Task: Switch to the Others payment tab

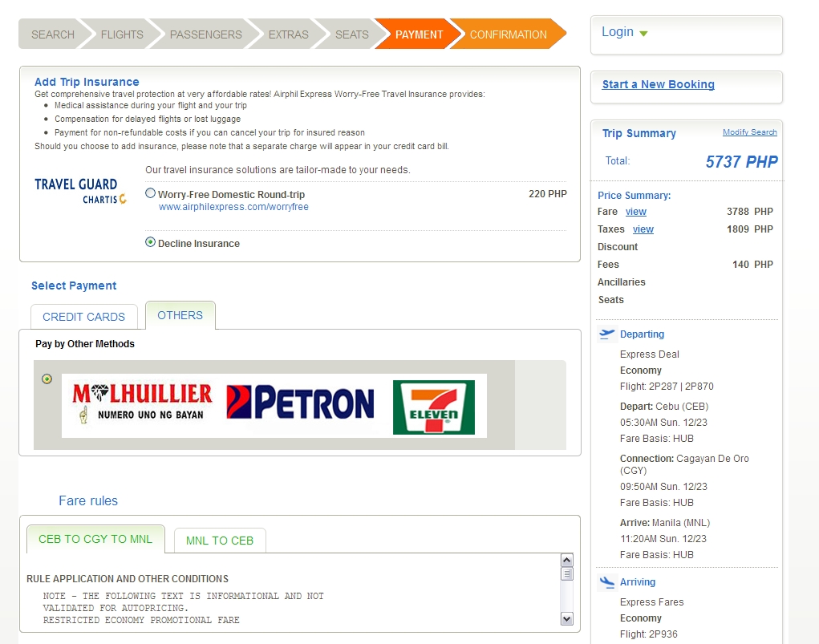Action: point(180,315)
